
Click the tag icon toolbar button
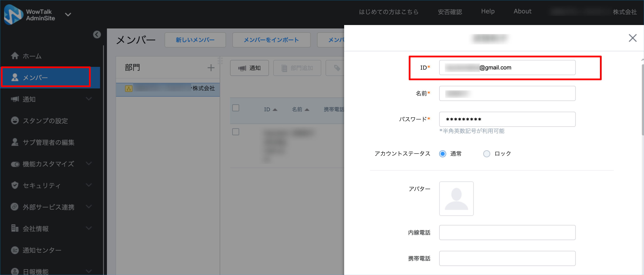pos(335,68)
